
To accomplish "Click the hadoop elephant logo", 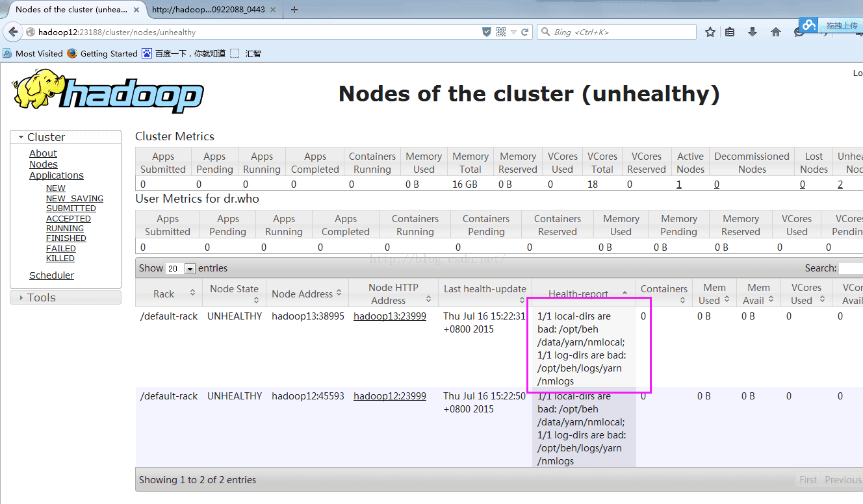I will tap(108, 92).
